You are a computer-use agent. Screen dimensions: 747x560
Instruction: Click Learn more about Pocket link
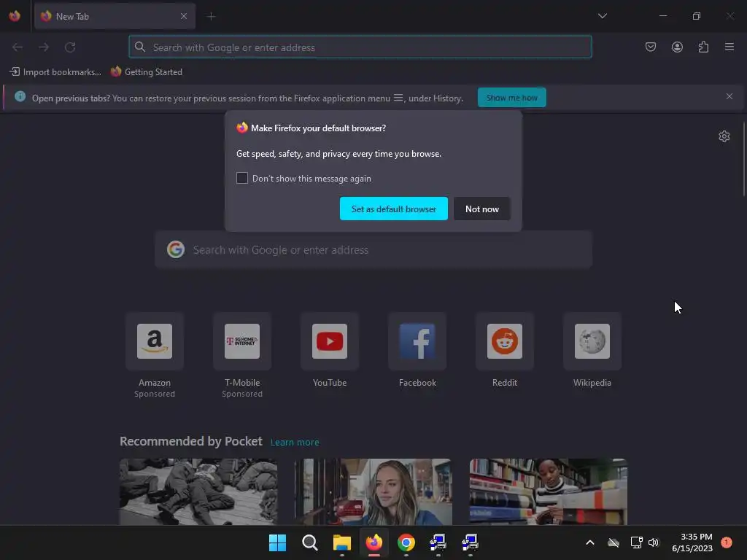[295, 443]
